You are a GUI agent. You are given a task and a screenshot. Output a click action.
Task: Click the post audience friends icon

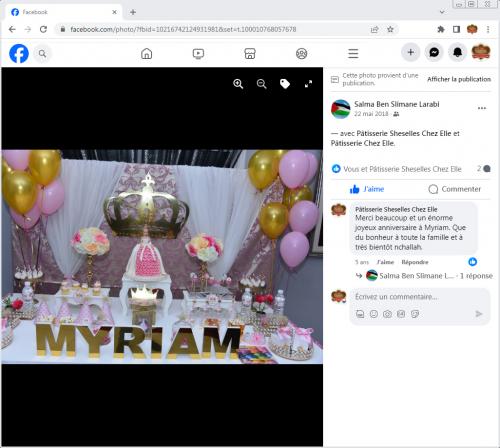[396, 114]
